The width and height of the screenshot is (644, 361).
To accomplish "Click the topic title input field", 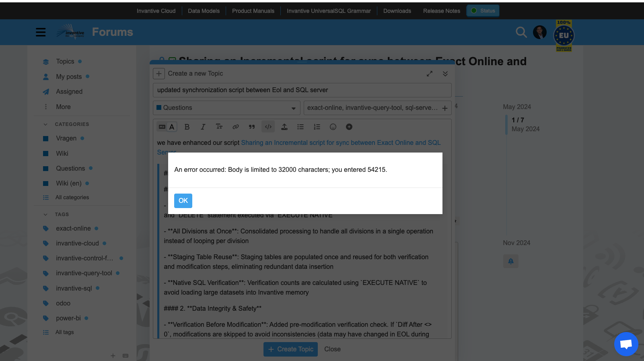I will [302, 90].
